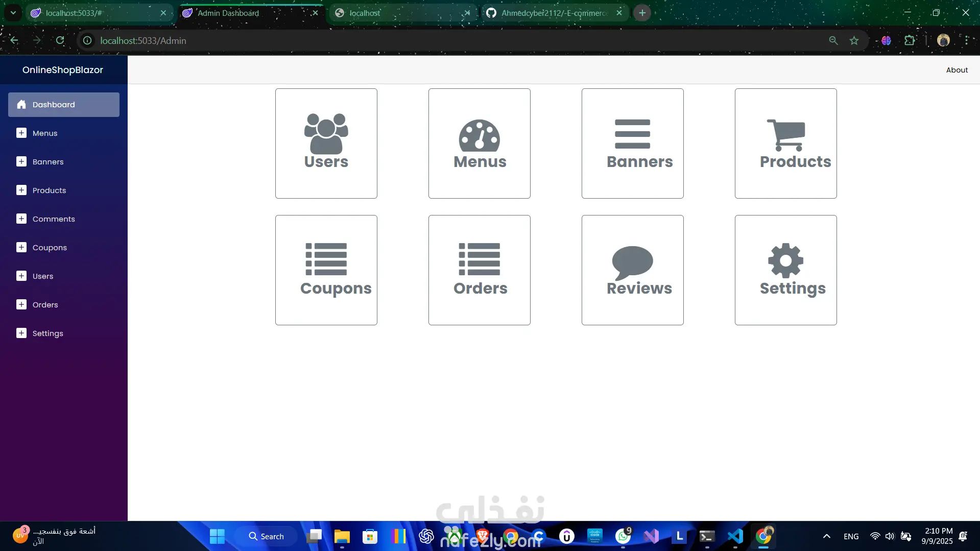
Task: Open the Menus dashboard card
Action: click(x=480, y=143)
